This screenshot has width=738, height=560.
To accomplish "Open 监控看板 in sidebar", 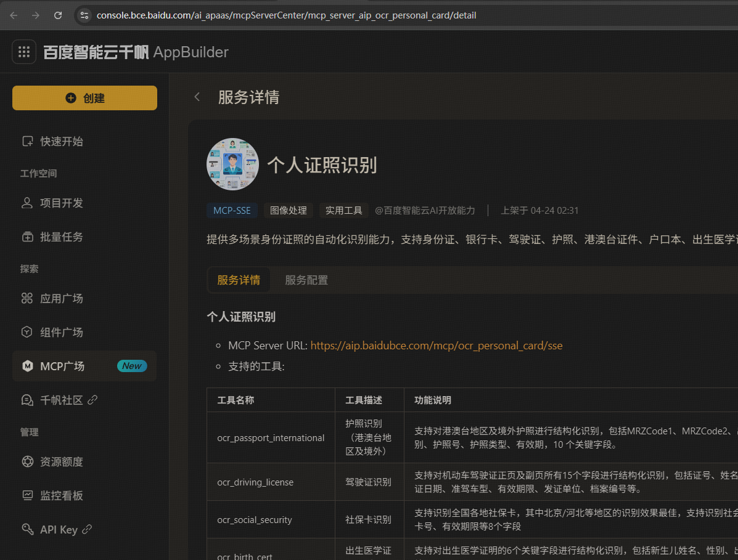I will point(84,495).
